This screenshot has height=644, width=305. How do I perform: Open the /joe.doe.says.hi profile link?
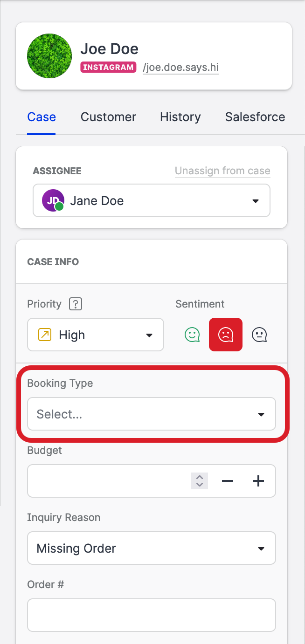tap(180, 67)
